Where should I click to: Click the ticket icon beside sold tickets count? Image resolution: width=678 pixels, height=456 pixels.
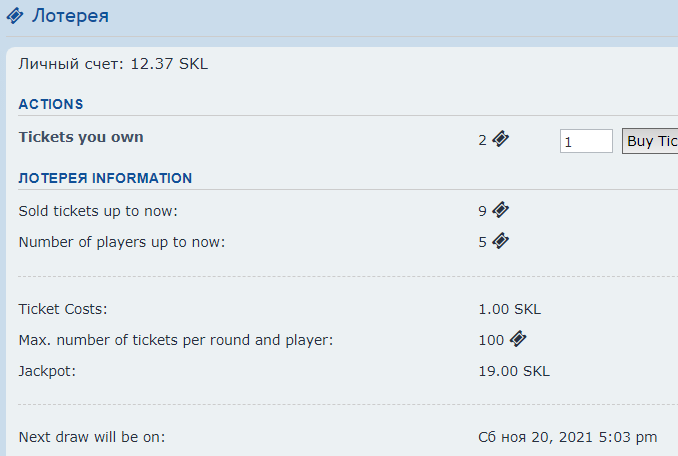click(x=501, y=210)
